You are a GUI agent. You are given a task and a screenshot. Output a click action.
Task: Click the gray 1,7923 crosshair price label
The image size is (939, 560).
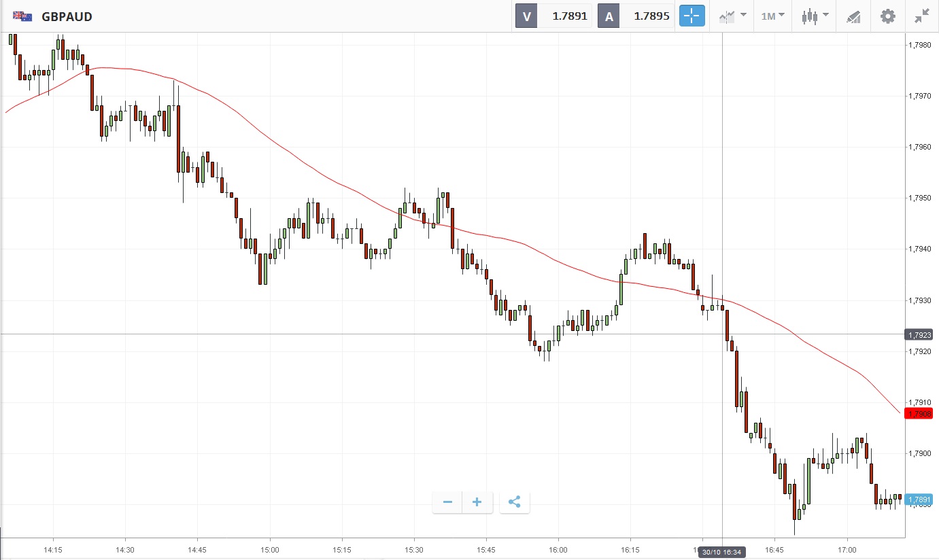click(919, 334)
